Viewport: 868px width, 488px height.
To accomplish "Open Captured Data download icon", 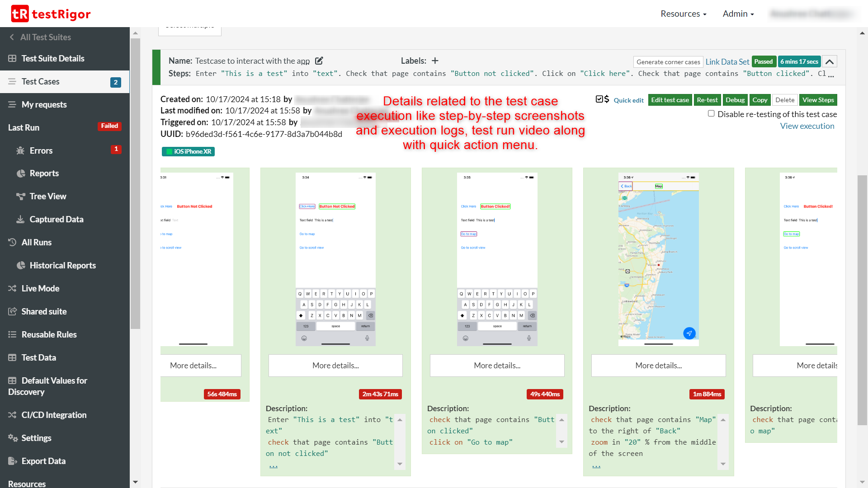I will (20, 219).
